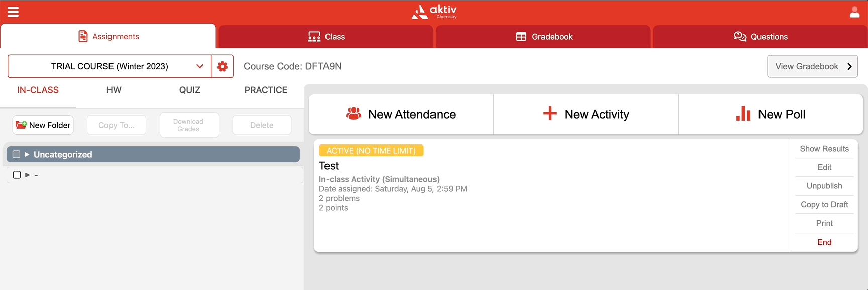Select the Test activity title
The image size is (868, 290).
tap(329, 166)
